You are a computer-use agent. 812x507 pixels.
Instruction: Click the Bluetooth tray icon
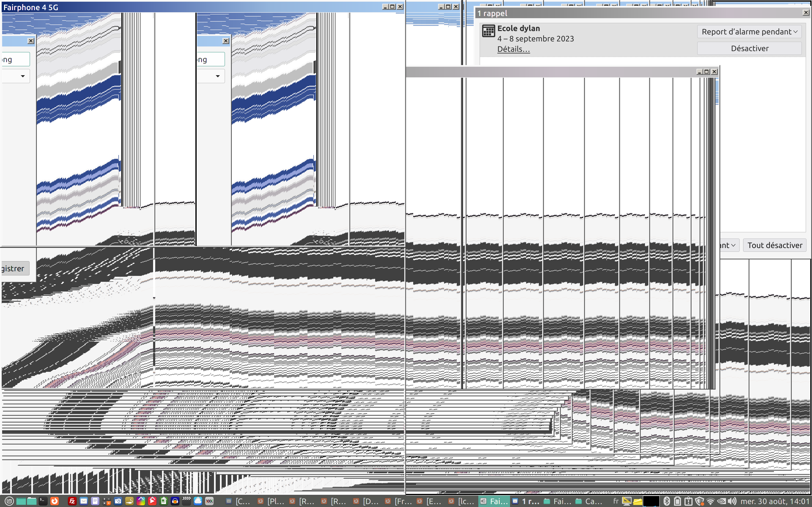(x=666, y=501)
